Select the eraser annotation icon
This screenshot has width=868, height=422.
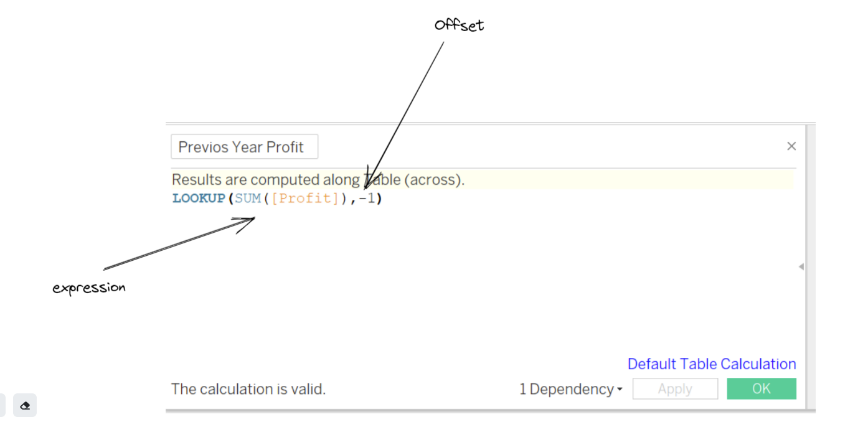[x=25, y=405]
